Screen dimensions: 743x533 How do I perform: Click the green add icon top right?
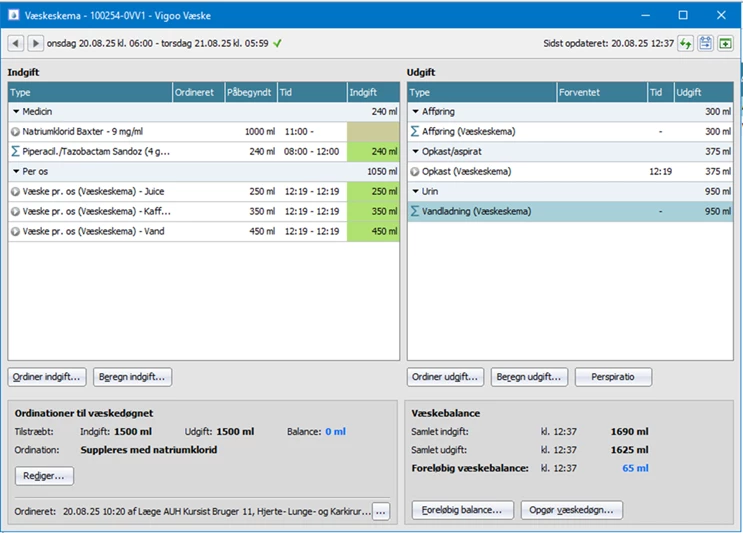click(725, 43)
